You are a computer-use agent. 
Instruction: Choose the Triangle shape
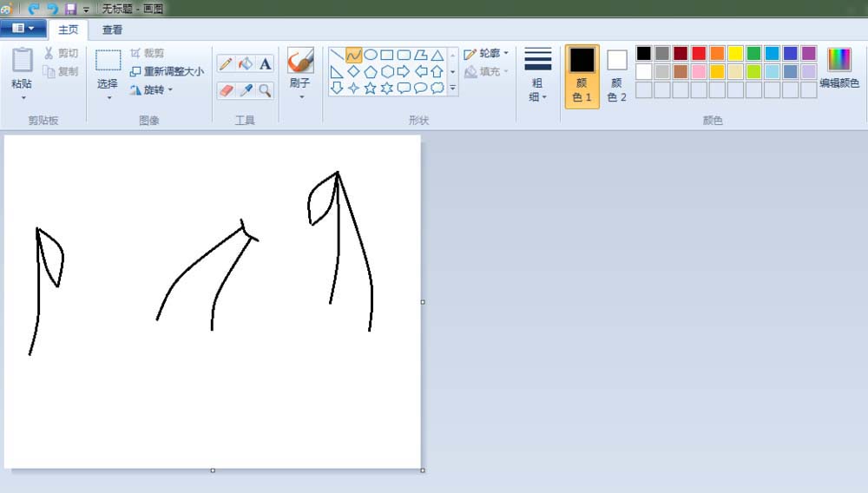pyautogui.click(x=437, y=55)
